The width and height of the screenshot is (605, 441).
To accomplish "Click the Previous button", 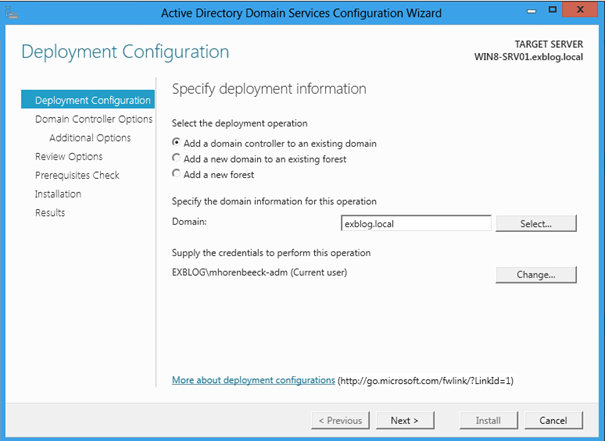I will pos(340,421).
